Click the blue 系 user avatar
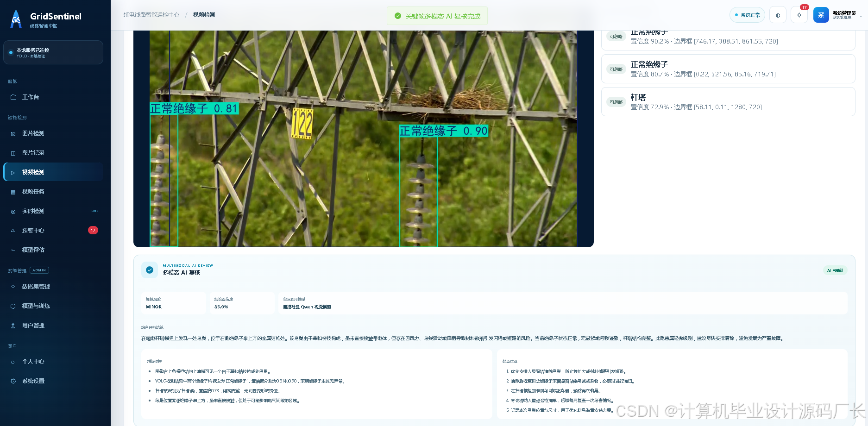 click(821, 15)
